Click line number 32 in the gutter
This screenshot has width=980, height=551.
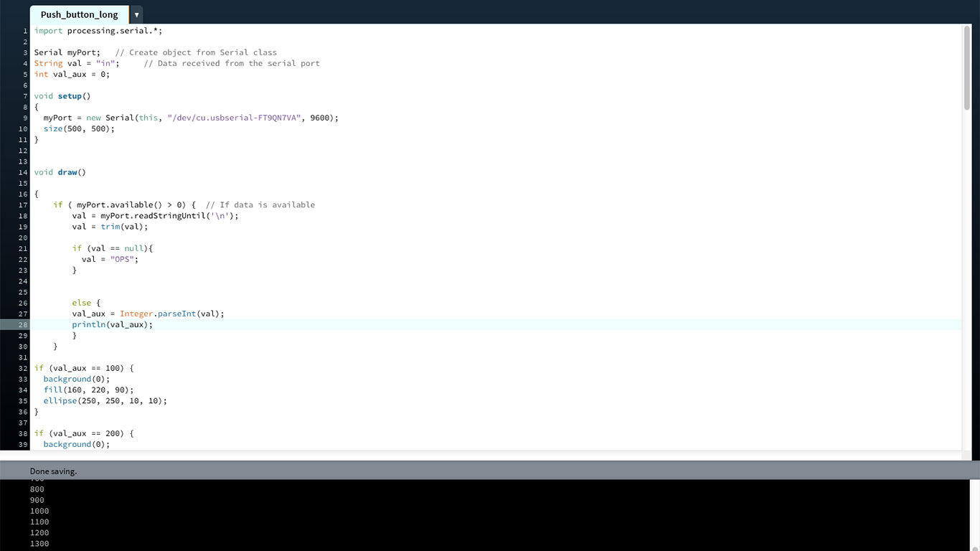click(x=23, y=368)
